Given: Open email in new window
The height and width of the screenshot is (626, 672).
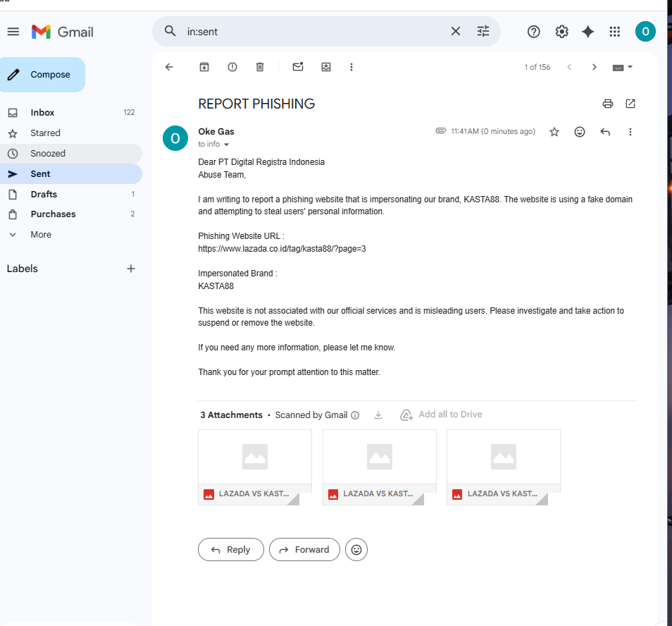Looking at the screenshot, I should tap(630, 104).
